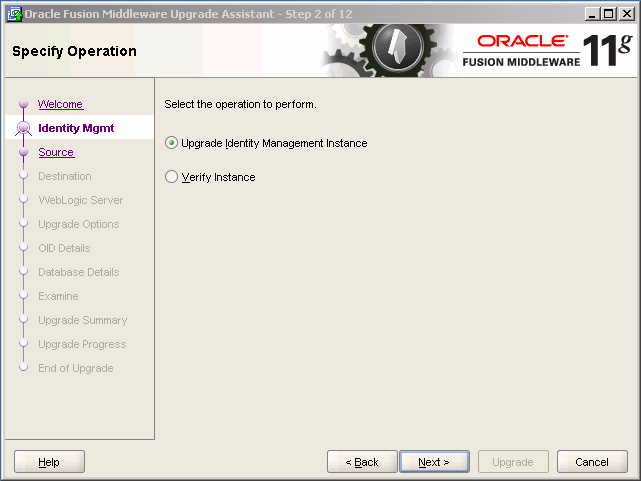The width and height of the screenshot is (641, 481).
Task: Click the OID Details step label
Action: tap(64, 248)
